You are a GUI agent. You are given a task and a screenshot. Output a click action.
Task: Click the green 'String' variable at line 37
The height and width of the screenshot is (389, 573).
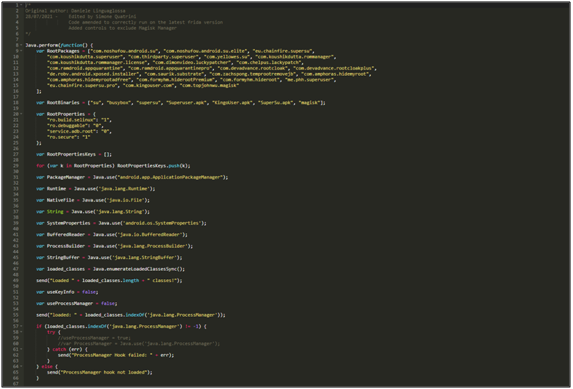55,212
